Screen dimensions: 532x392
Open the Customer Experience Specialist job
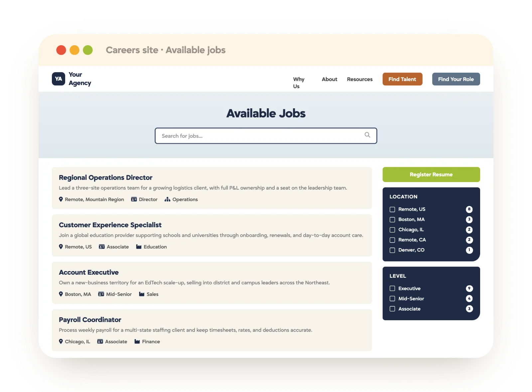click(x=110, y=225)
